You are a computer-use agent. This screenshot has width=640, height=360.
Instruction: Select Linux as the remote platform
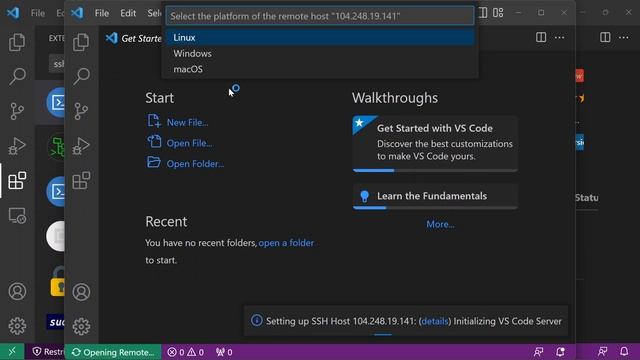point(320,38)
